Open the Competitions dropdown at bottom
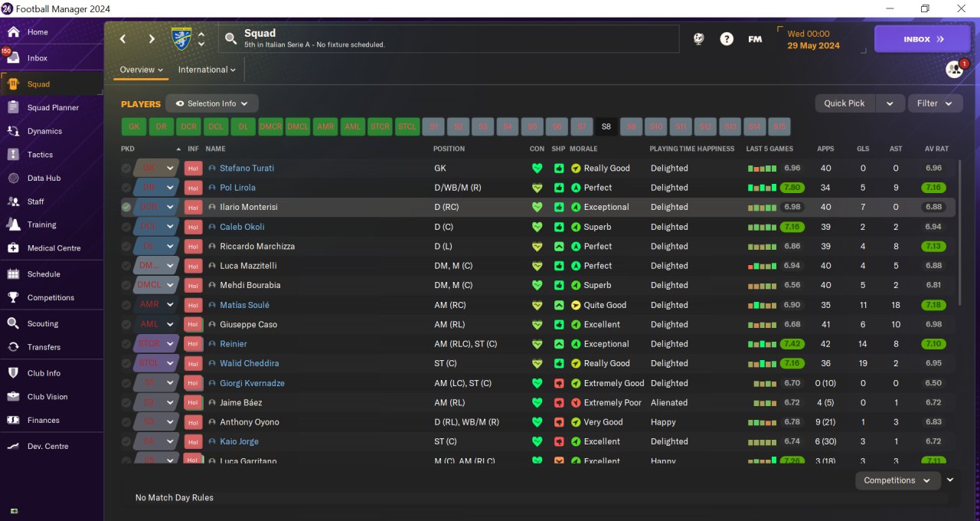 click(897, 480)
